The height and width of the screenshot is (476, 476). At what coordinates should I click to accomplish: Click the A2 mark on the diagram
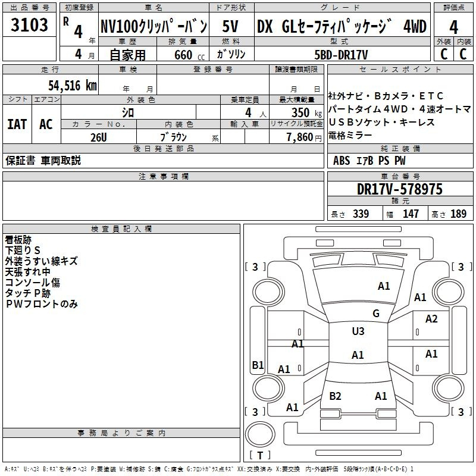[x=431, y=319]
